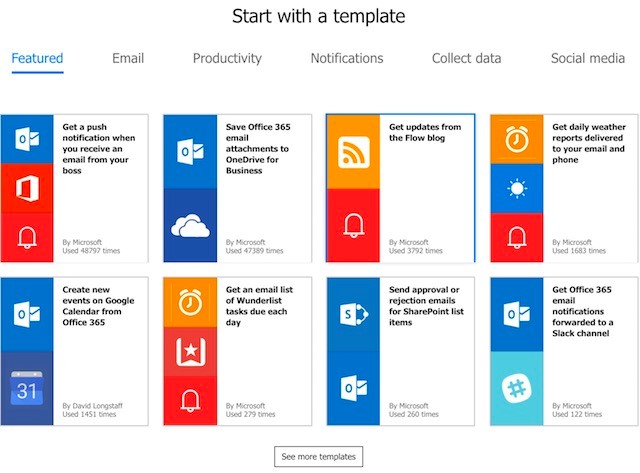
Task: Open the Social media tab
Action: 588,58
